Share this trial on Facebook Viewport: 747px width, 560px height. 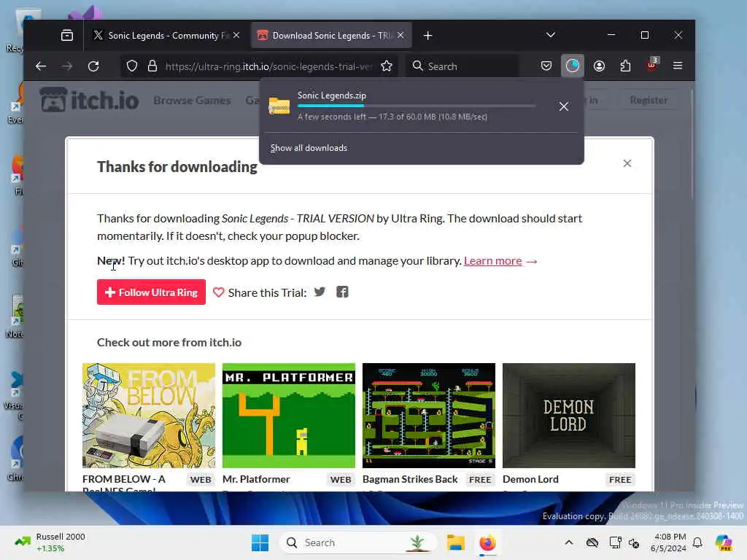(x=342, y=292)
